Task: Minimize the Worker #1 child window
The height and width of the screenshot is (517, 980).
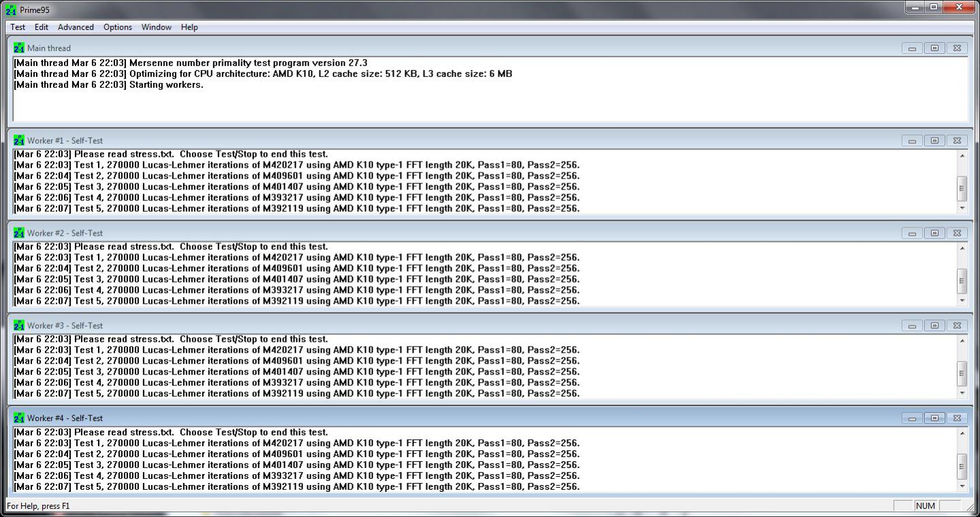Action: [x=912, y=140]
